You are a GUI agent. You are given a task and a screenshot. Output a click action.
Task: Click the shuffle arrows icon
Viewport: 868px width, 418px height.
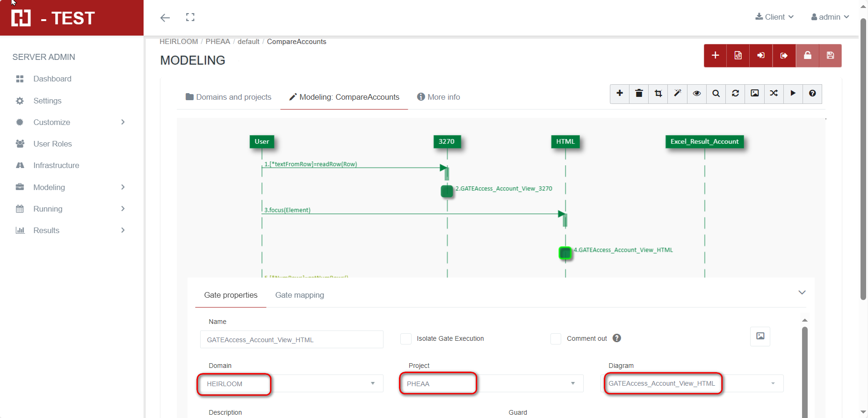[x=774, y=94]
